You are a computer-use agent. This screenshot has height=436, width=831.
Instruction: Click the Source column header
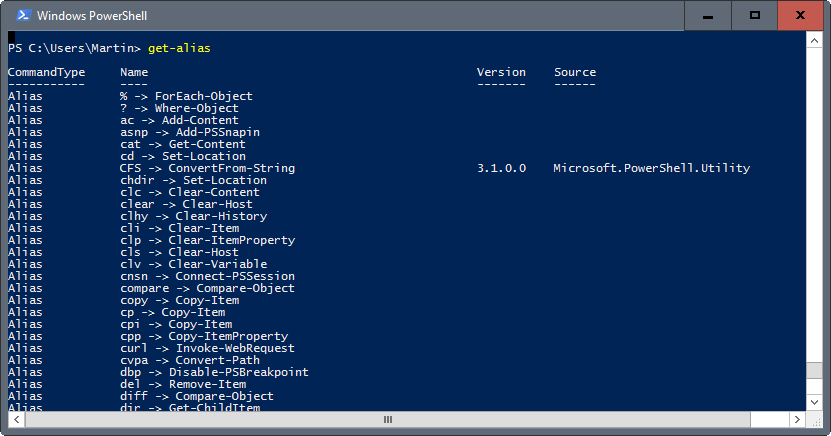tap(575, 72)
